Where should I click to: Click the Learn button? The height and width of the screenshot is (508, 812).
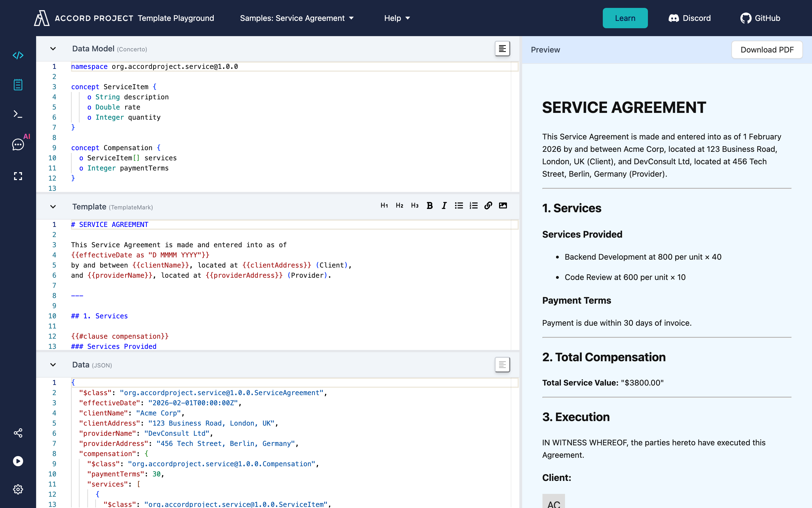pos(625,18)
